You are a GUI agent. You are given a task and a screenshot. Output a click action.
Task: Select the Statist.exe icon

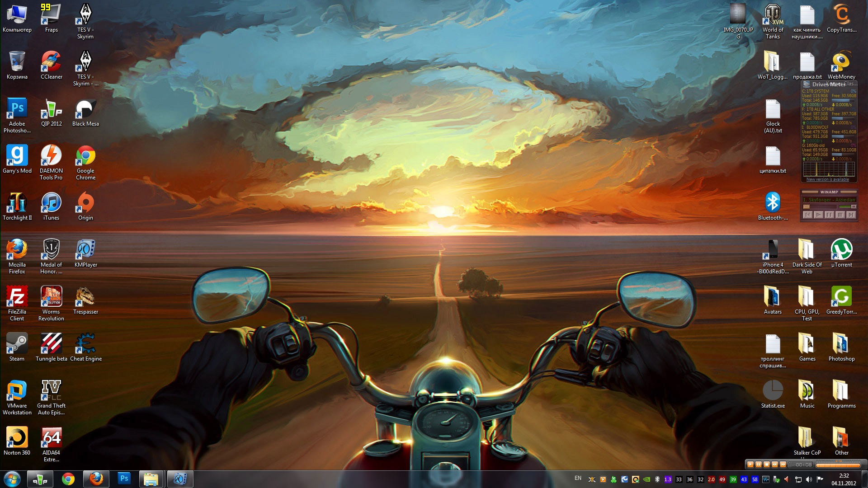click(x=773, y=394)
